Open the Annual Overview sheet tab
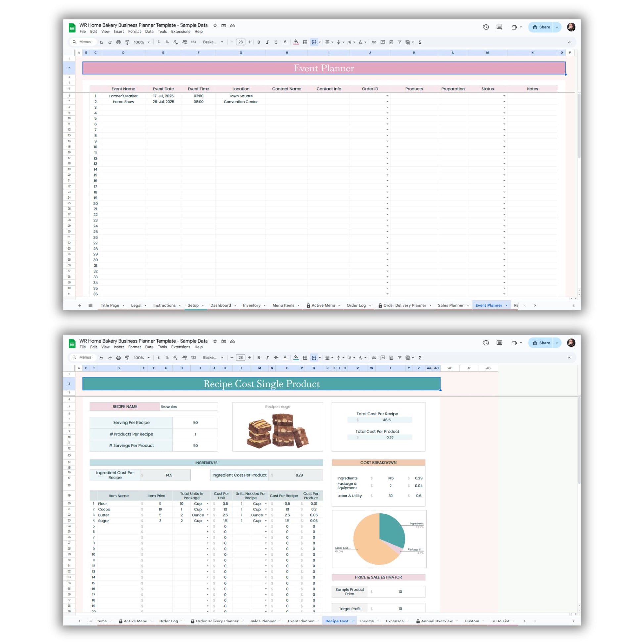This screenshot has height=644, width=644. pyautogui.click(x=436, y=621)
